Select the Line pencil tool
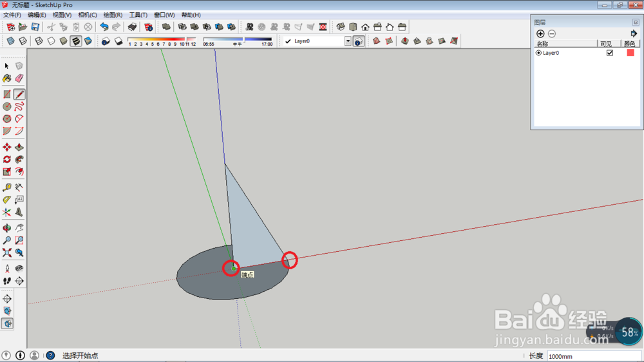The height and width of the screenshot is (362, 644). (x=19, y=95)
